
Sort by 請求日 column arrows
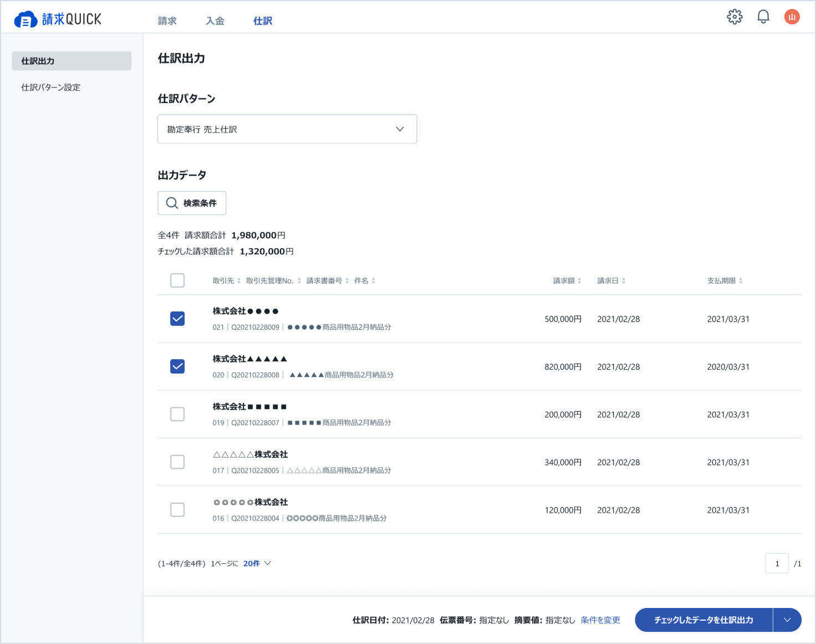[x=624, y=281]
